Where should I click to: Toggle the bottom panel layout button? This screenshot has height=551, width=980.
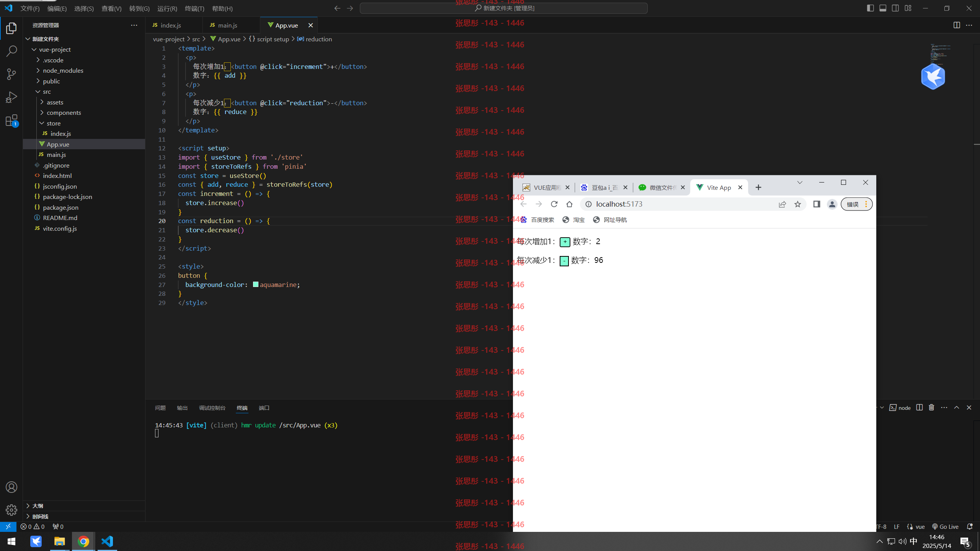click(x=883, y=8)
